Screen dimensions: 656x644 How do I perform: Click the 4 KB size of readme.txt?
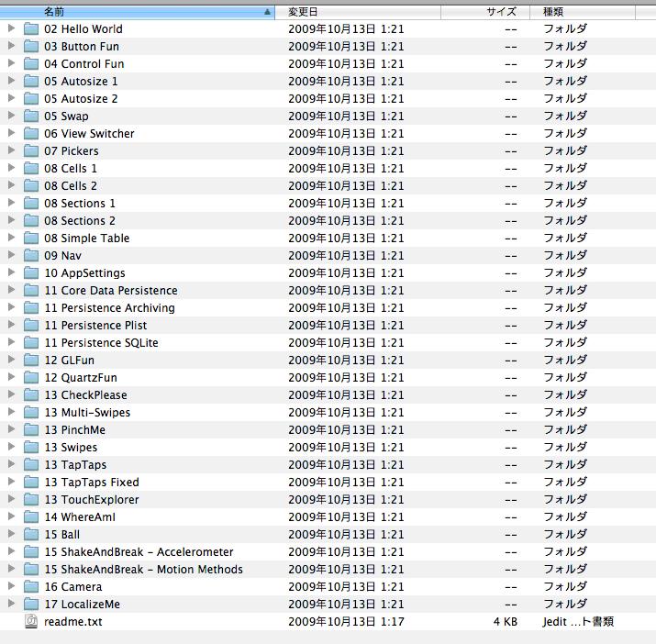click(506, 622)
